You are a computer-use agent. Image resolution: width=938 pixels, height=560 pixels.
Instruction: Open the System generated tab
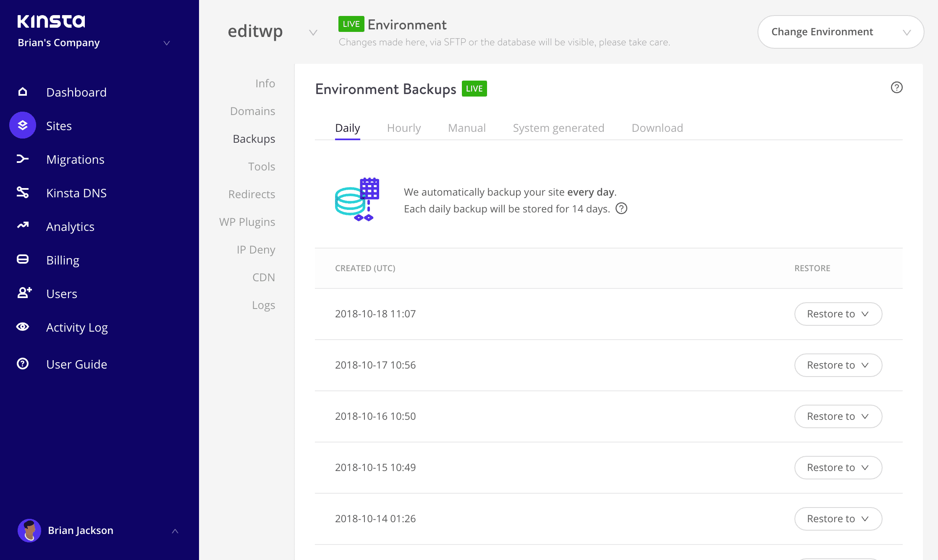pos(558,128)
